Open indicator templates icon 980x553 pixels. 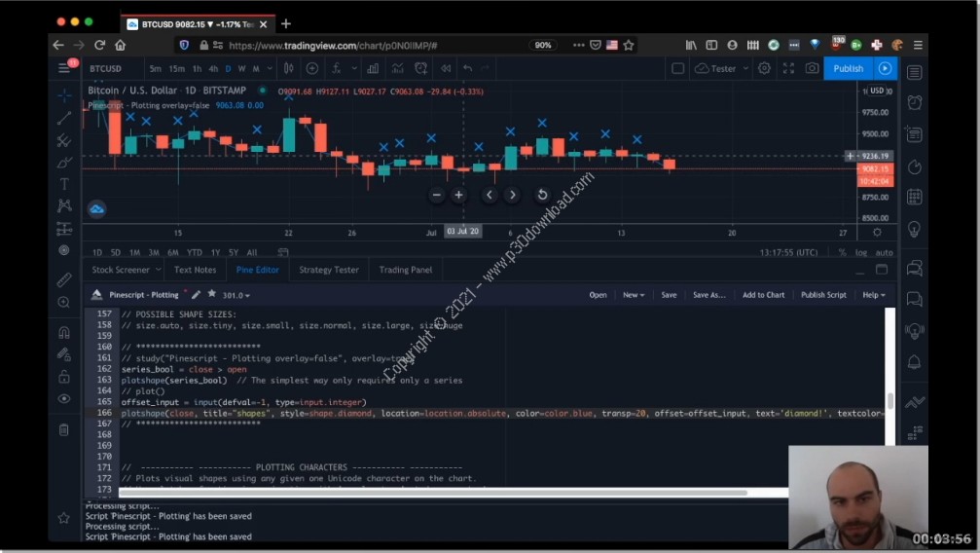(x=397, y=68)
